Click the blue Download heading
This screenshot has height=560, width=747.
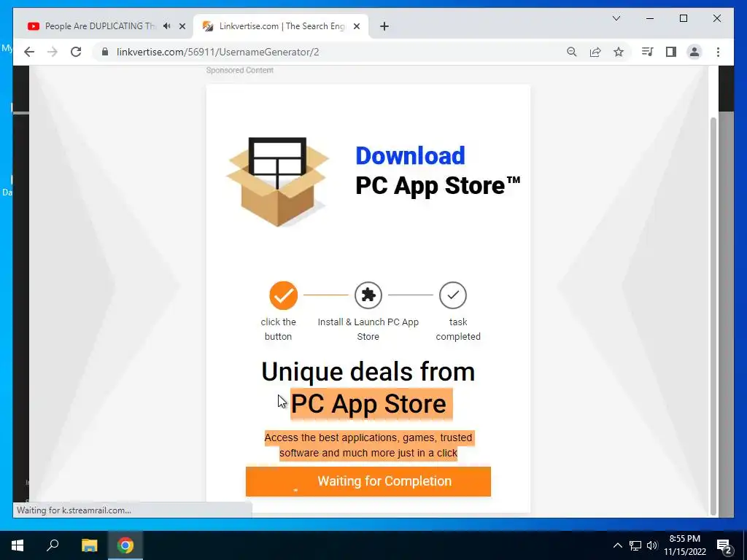(410, 156)
